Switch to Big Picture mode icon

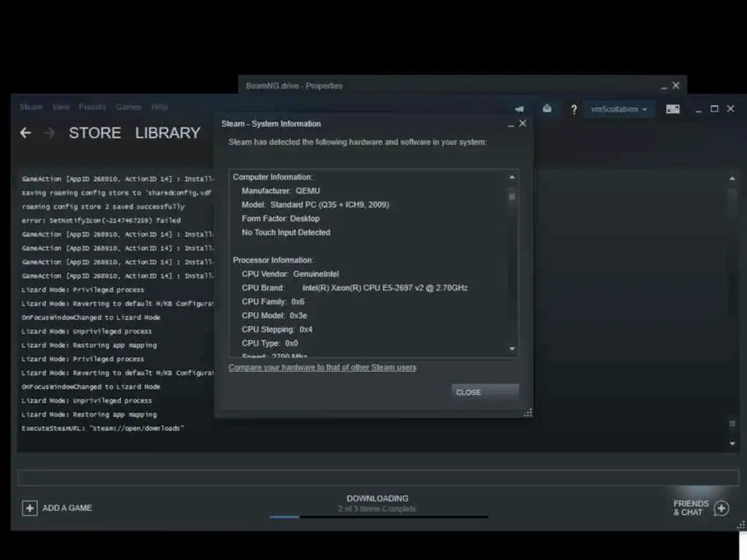[x=673, y=109]
